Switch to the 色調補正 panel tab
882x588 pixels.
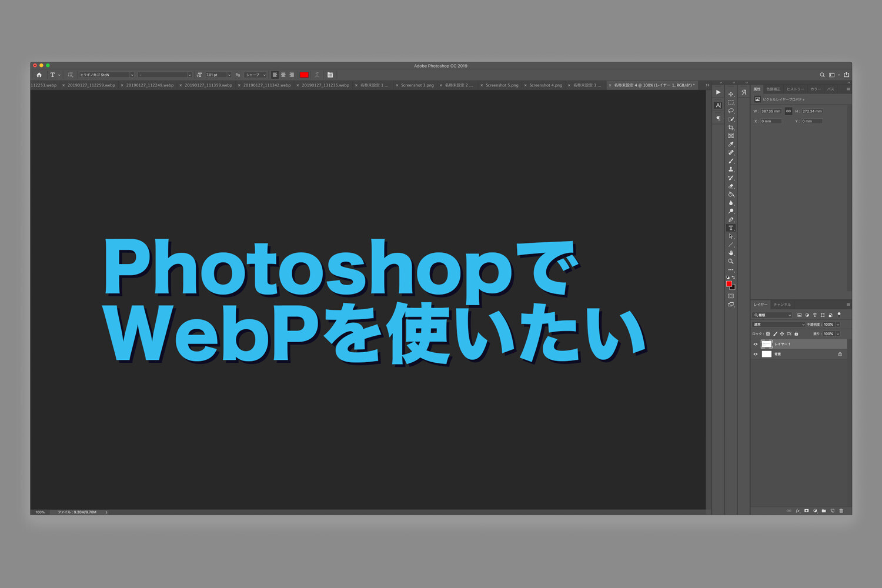pos(773,89)
